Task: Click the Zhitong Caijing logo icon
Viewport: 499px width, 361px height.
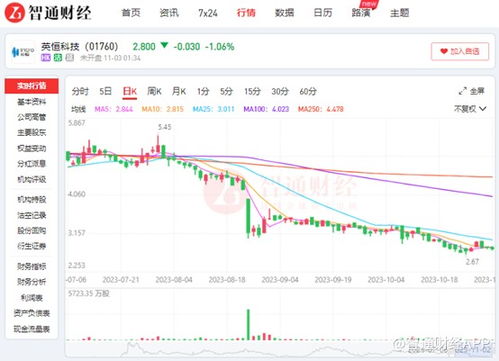Action: point(15,12)
